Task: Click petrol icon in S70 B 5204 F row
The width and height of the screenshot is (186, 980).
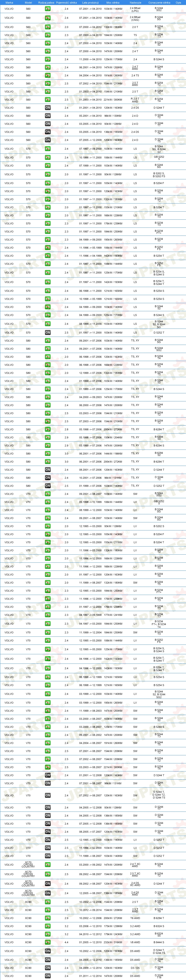Action: point(48,183)
